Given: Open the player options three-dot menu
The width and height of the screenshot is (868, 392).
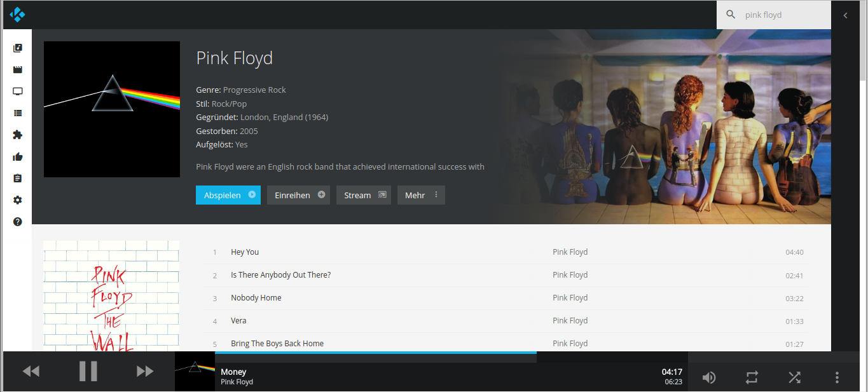Looking at the screenshot, I should (x=837, y=378).
